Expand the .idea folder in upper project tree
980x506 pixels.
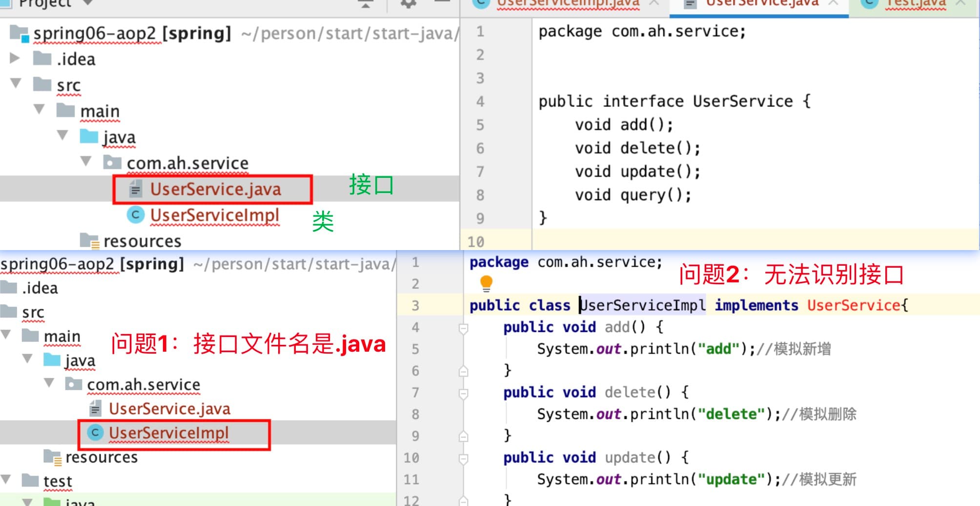[15, 58]
